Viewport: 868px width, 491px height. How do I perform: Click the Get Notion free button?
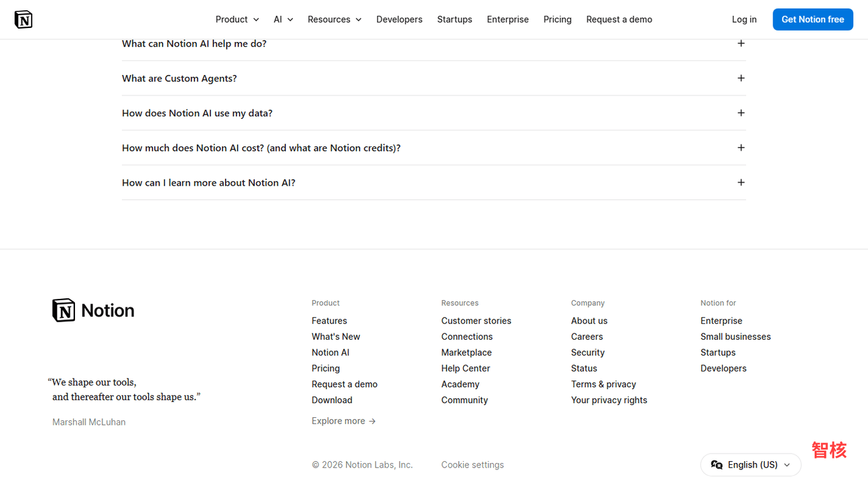(813, 20)
